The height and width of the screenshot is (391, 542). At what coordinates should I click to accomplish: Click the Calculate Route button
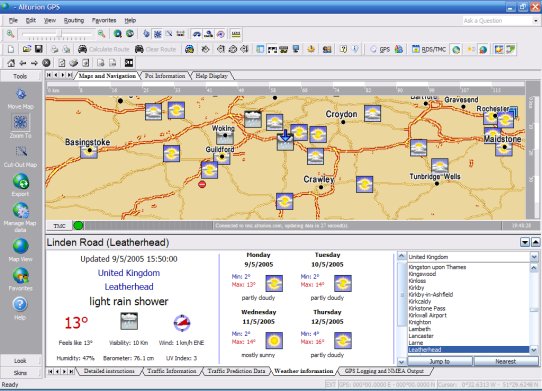104,49
